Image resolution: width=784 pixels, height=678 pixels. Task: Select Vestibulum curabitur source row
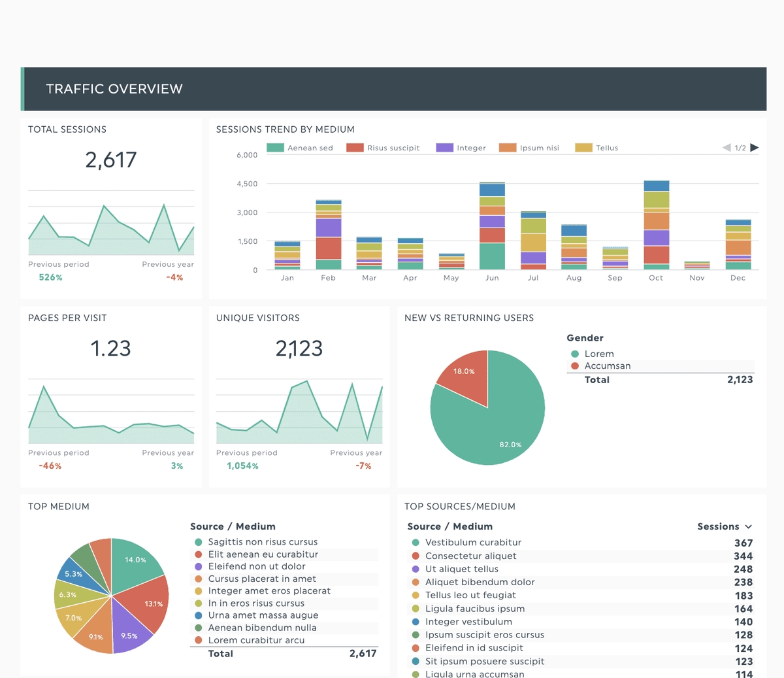coord(581,543)
